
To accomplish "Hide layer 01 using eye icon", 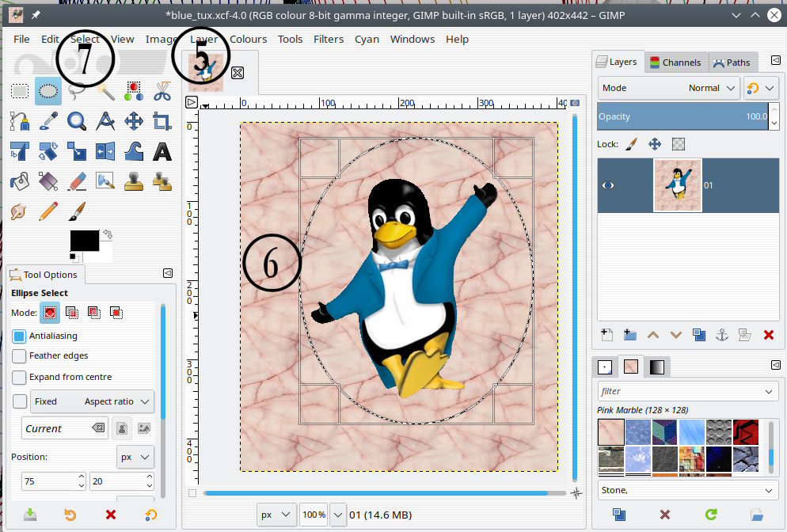I will [x=608, y=185].
